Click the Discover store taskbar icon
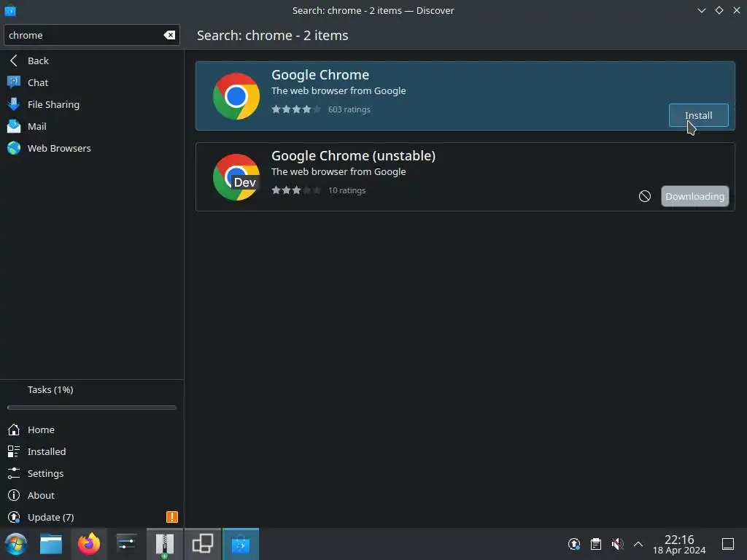This screenshot has width=747, height=560. (241, 544)
